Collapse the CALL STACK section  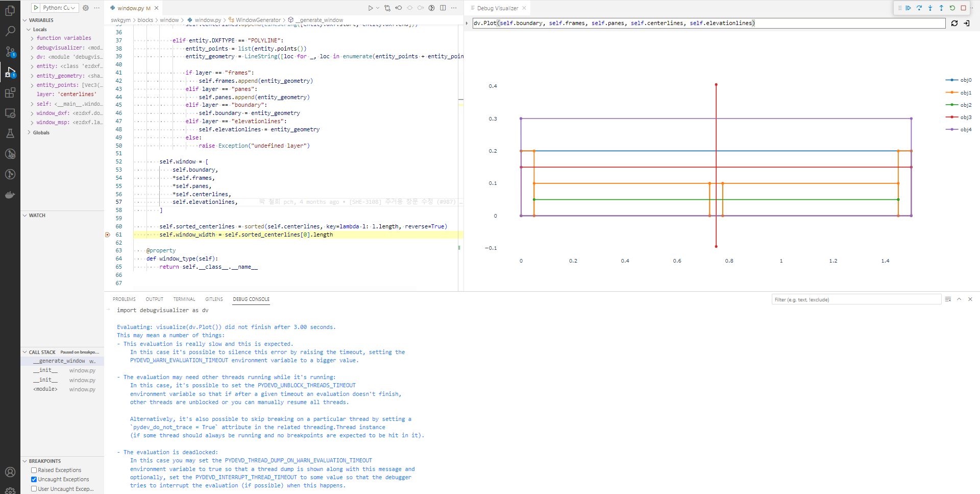25,352
